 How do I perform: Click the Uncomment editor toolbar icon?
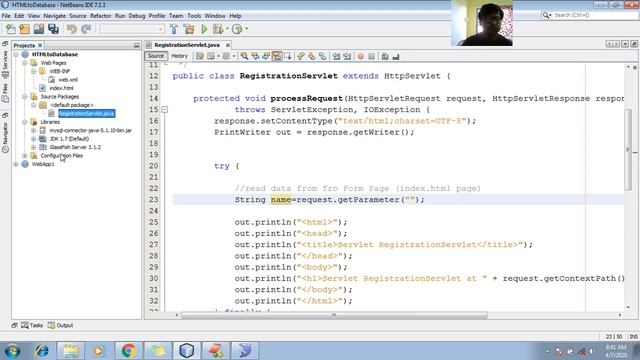click(396, 56)
